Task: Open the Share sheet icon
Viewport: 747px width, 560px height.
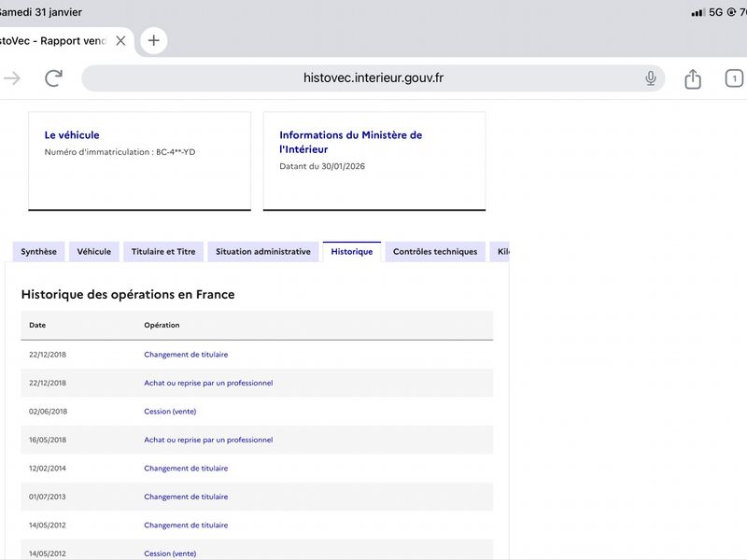Action: point(693,79)
